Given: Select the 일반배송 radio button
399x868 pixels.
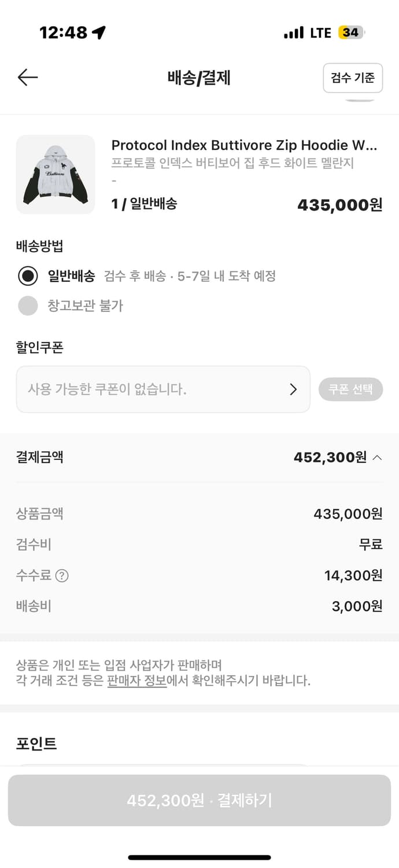Looking at the screenshot, I should [x=28, y=276].
